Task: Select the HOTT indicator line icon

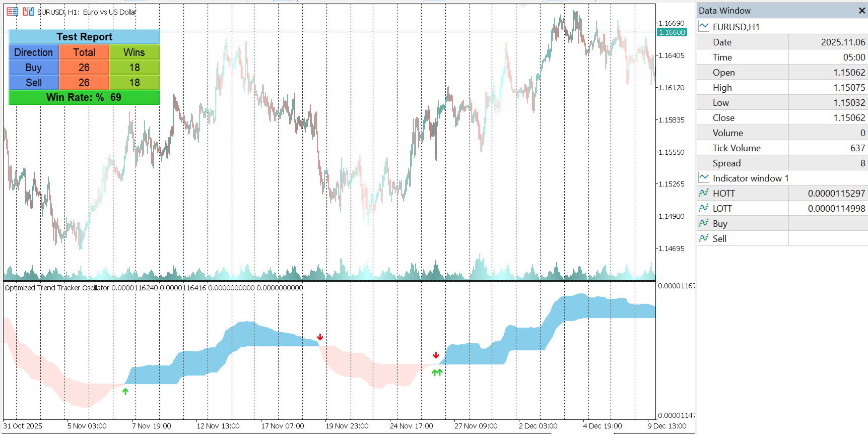Action: (704, 193)
